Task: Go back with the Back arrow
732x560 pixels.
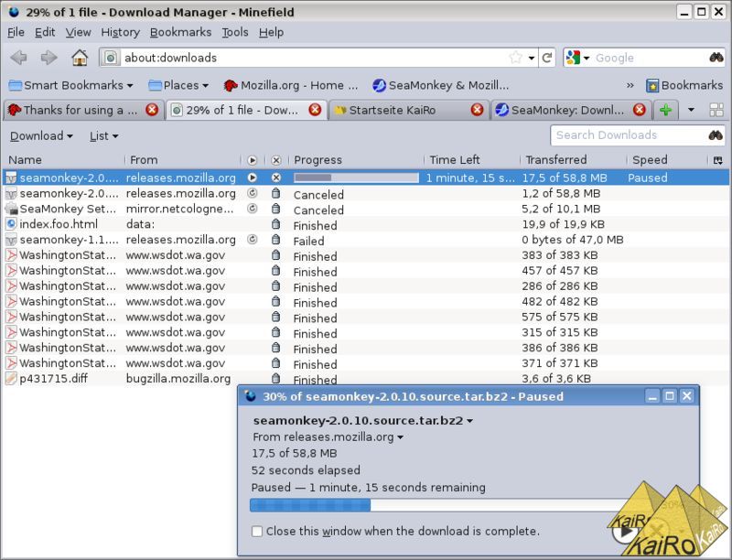Action: (x=19, y=58)
